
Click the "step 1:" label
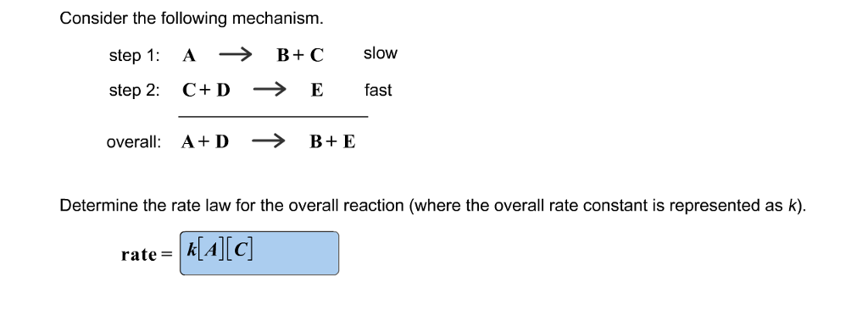tap(135, 56)
